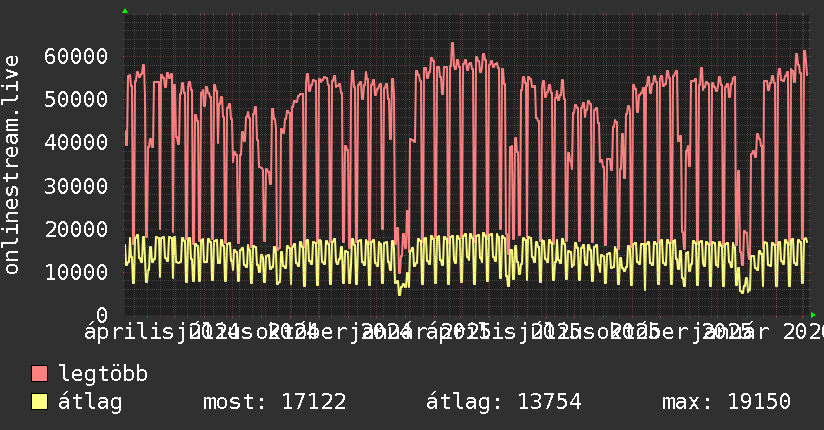824x430 pixels.
Task: Click the green arrow atop the y-axis
Action: coord(125,11)
